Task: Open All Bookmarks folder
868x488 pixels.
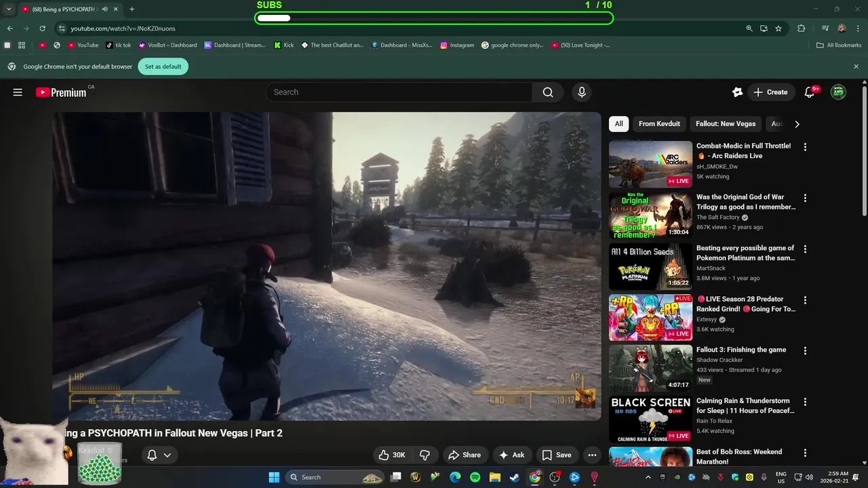Action: (839, 45)
